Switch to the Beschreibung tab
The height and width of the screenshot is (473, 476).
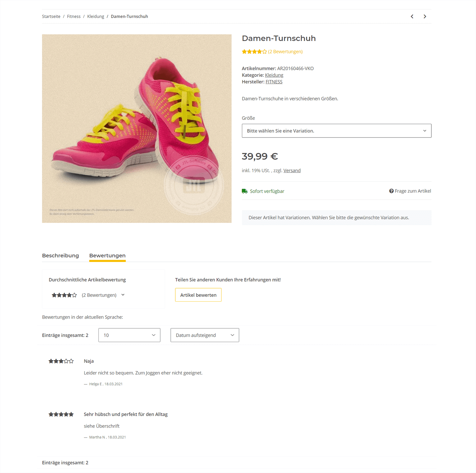coord(60,255)
